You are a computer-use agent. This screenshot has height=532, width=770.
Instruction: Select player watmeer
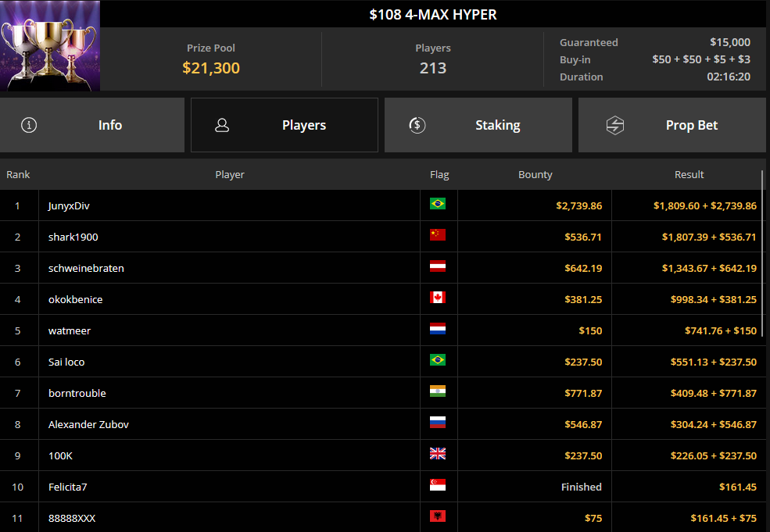click(x=70, y=330)
